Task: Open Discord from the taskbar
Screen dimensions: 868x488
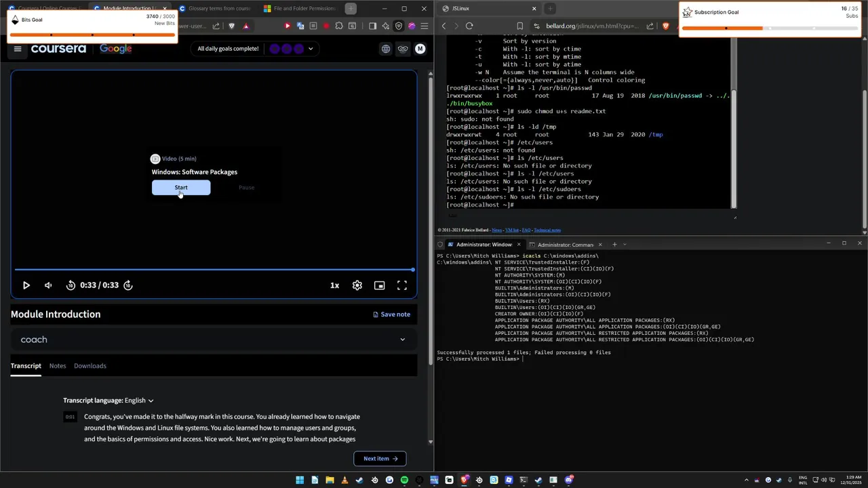Action: [x=568, y=480]
